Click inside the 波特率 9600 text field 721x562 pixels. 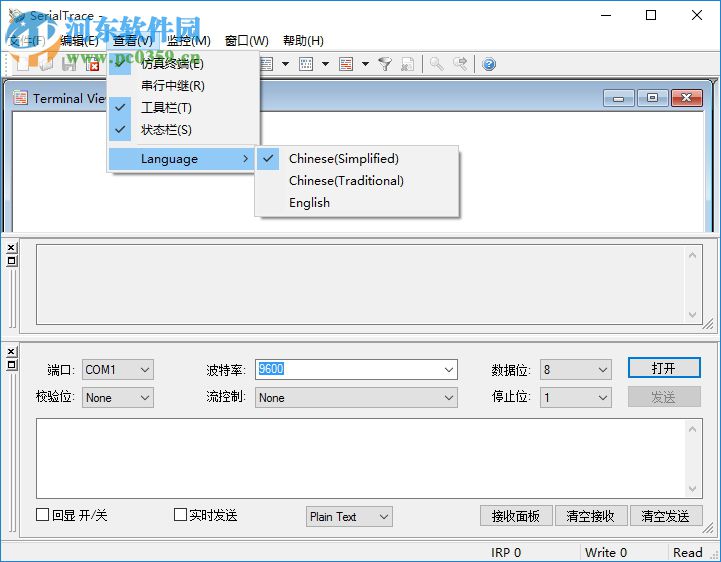click(348, 370)
